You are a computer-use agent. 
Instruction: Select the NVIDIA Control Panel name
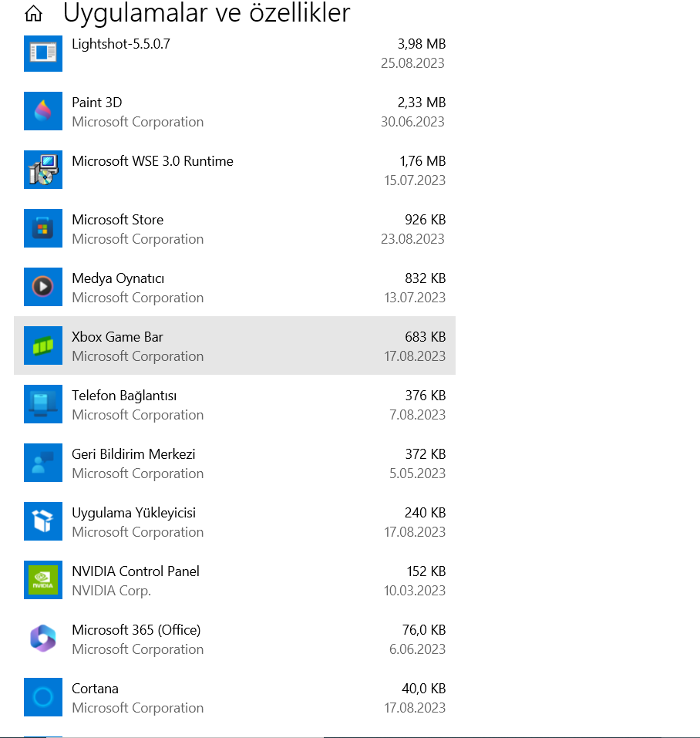pos(136,571)
